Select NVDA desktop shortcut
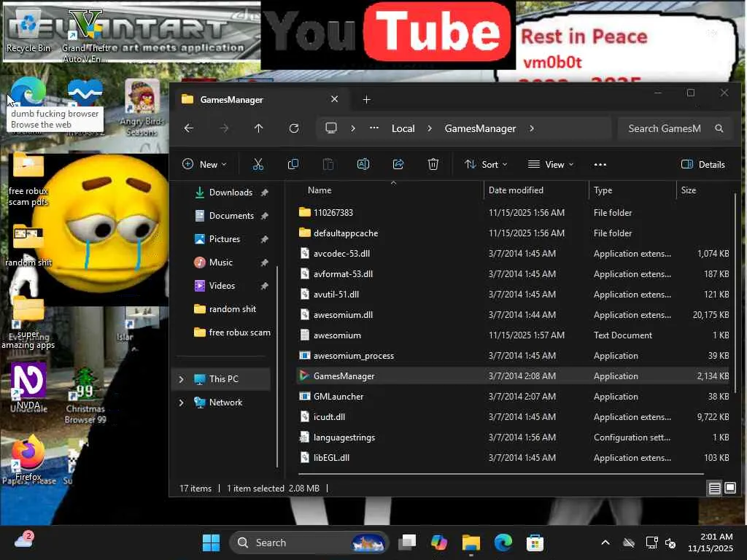Screen dimensions: 747x560 pos(28,386)
